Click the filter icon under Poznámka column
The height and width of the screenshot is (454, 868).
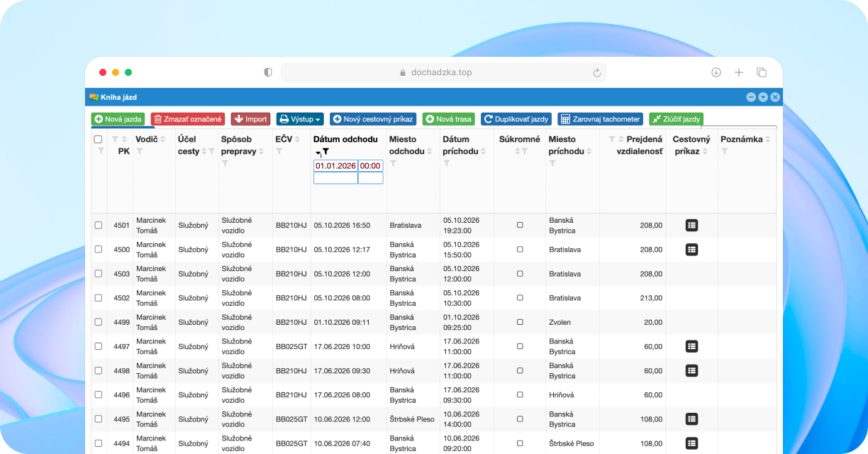pos(725,151)
